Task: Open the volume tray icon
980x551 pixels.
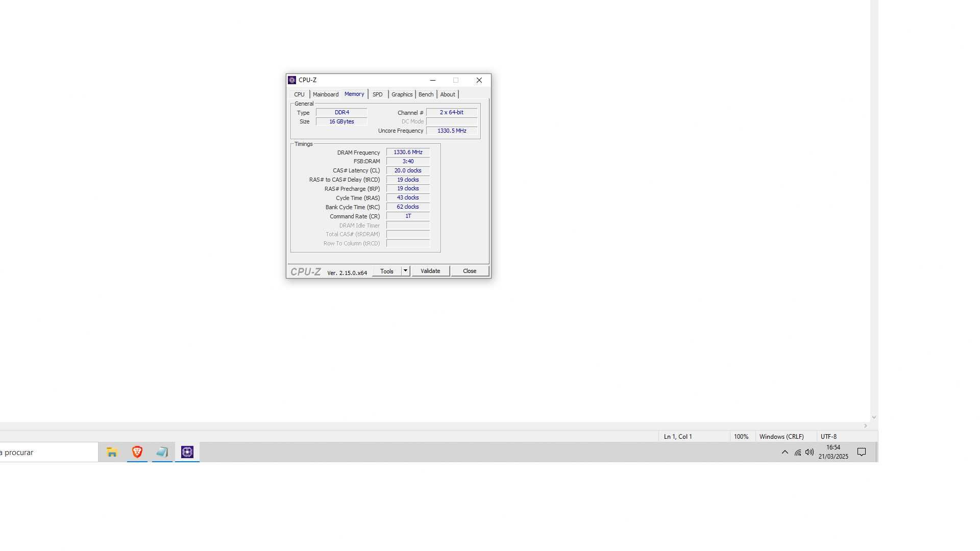Action: pos(810,452)
